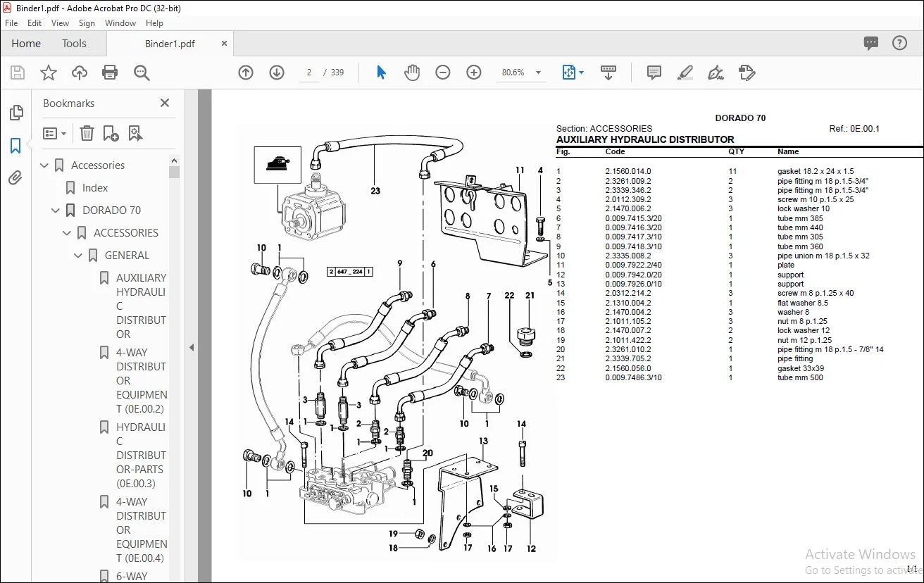Screen dimensions: 924x583
Task: Toggle the Bookmarks panel sidebar icon
Action: click(x=15, y=146)
